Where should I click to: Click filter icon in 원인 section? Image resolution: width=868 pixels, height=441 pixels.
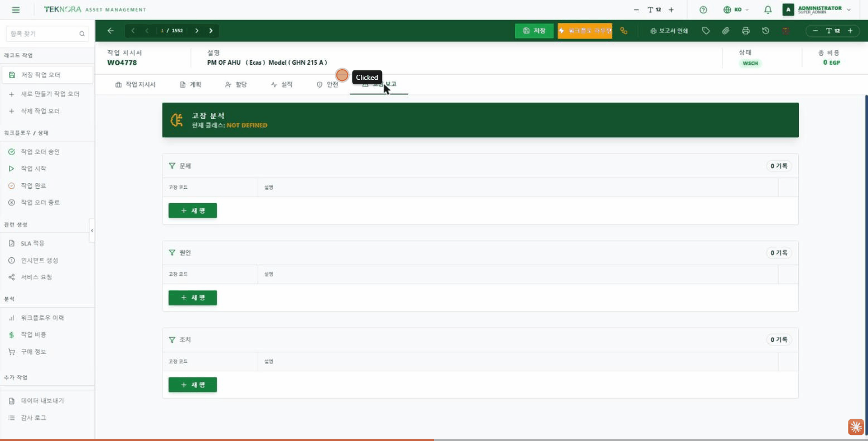[172, 253]
